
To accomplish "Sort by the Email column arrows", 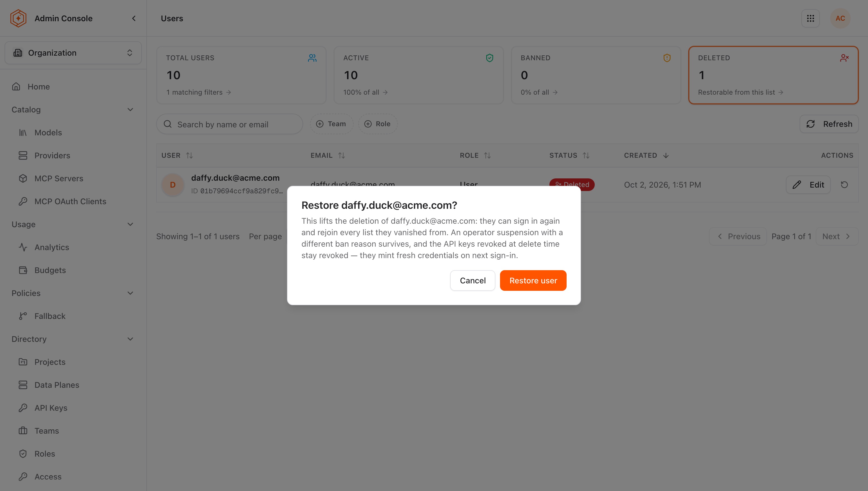I will click(x=342, y=155).
